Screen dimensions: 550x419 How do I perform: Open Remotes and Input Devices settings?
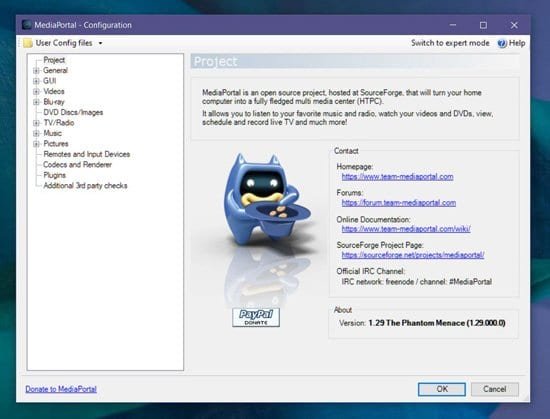point(87,154)
